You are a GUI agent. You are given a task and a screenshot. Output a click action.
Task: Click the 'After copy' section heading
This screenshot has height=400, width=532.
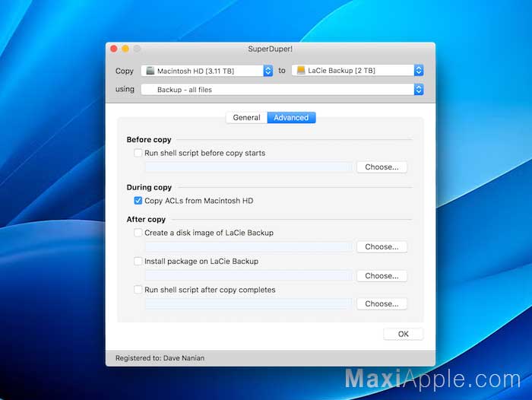coord(146,219)
